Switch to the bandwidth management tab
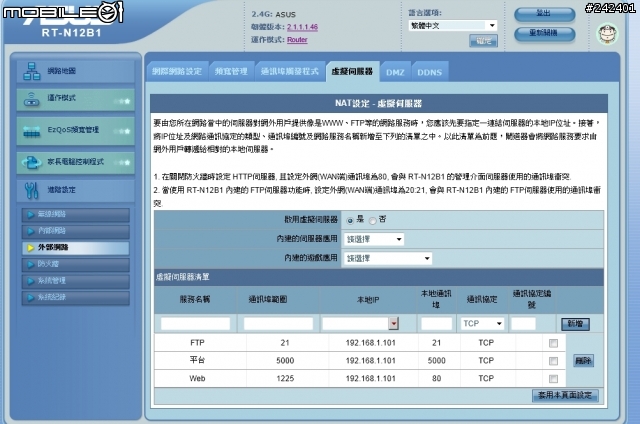640x424 pixels. [x=231, y=72]
